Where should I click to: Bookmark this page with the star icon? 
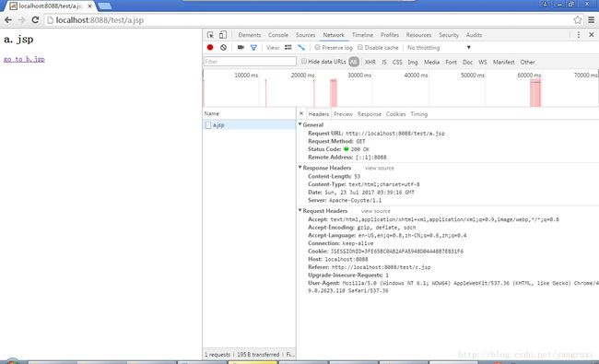pos(578,20)
